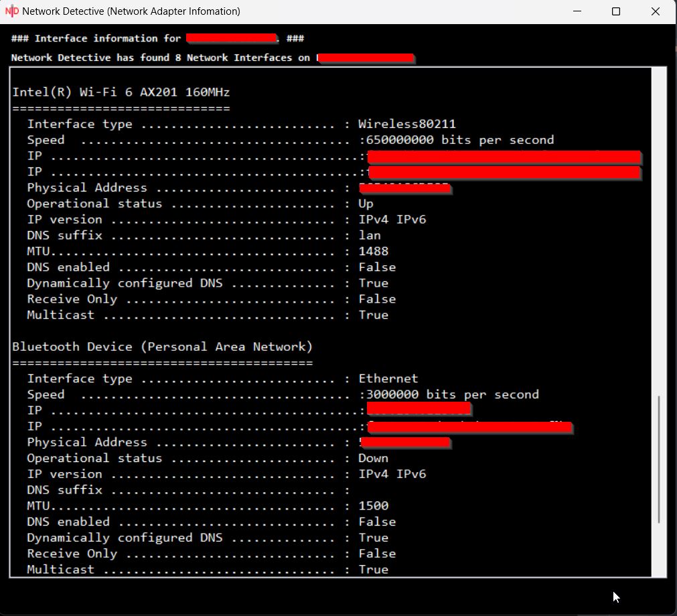This screenshot has height=616, width=677.
Task: Maximize the Network Detective window
Action: (x=616, y=11)
